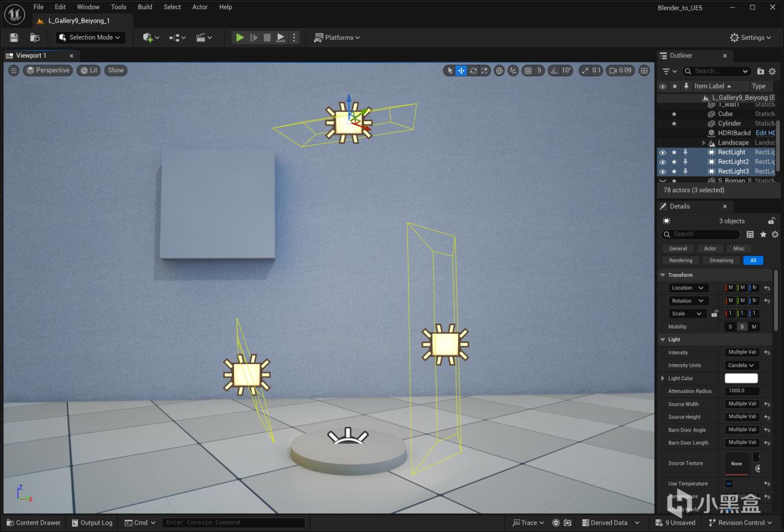
Task: Open the Intensity Units Candela dropdown
Action: click(741, 365)
